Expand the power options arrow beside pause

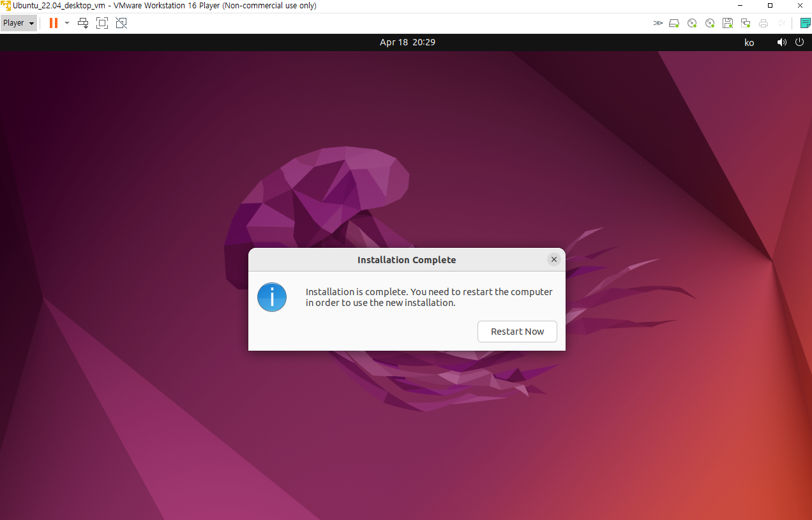(x=67, y=23)
